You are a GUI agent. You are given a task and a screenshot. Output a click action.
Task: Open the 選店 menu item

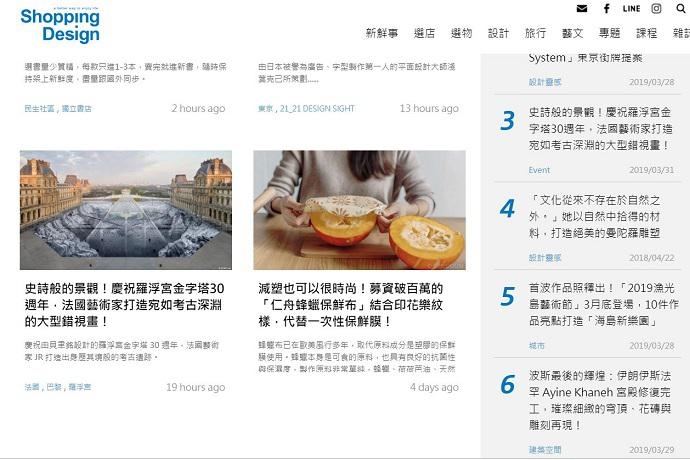pos(424,33)
